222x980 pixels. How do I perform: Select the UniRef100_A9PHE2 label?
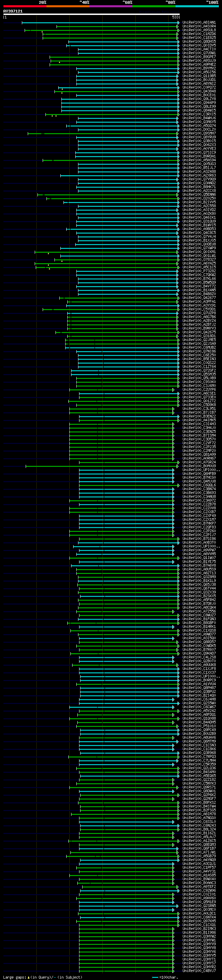tap(199, 64)
